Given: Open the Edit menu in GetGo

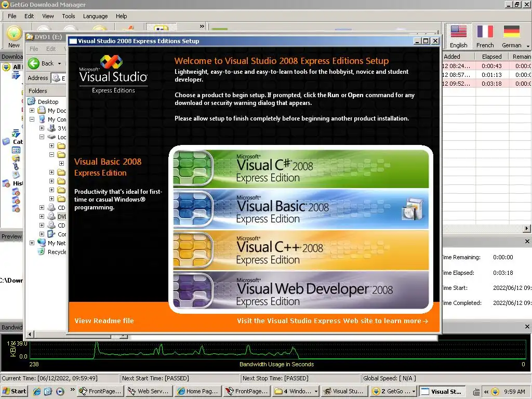Looking at the screenshot, I should coord(29,16).
